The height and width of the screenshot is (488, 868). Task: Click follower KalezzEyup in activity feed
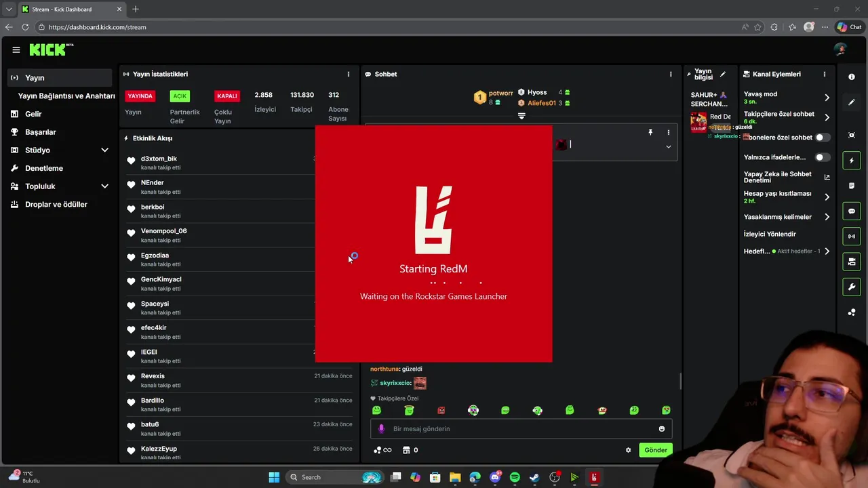pyautogui.click(x=159, y=449)
